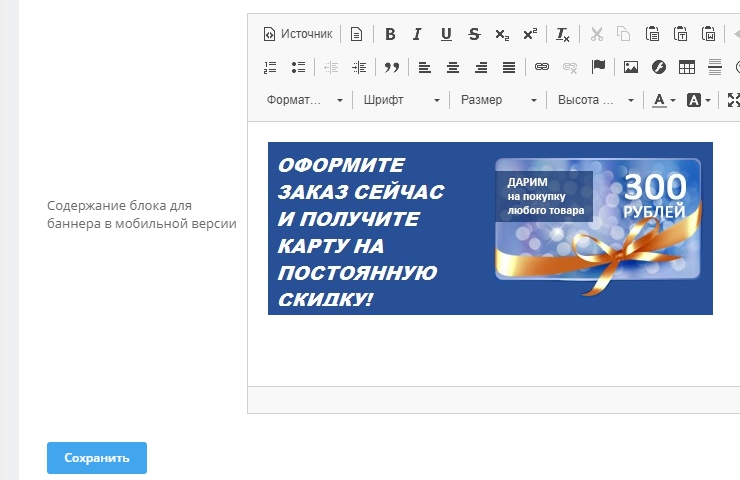
Task: Insert a hyperlink with the link icon
Action: pos(542,67)
